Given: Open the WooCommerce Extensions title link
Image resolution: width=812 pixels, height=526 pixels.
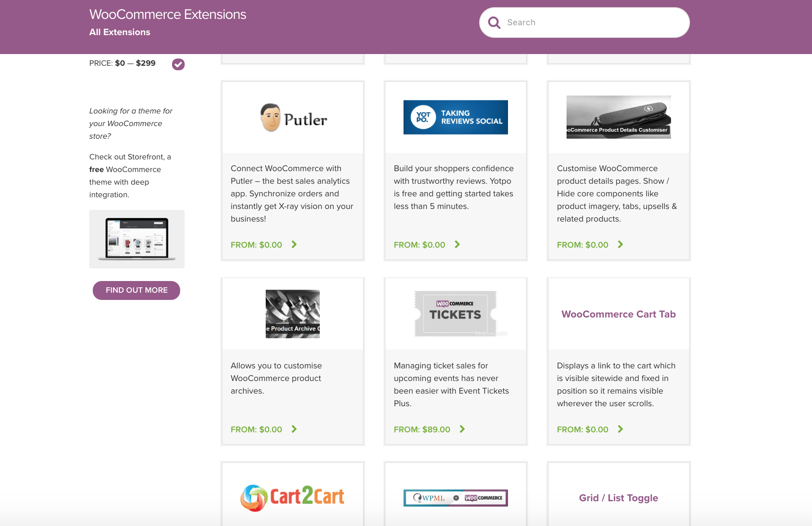Looking at the screenshot, I should 168,14.
